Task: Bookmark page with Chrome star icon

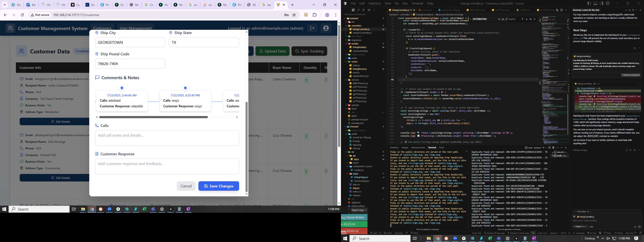Action: coord(294,15)
